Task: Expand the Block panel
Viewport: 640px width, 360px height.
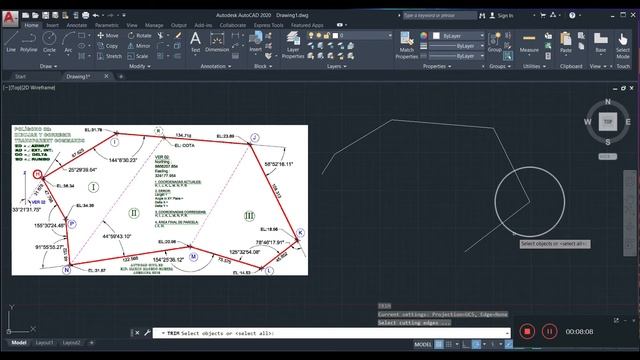Action: (263, 66)
